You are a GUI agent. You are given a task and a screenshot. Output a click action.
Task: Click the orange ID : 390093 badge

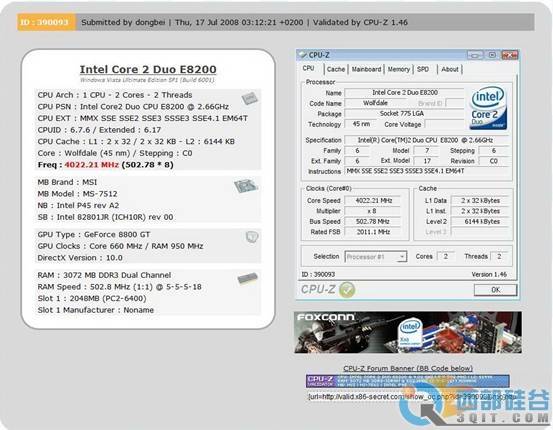point(46,22)
